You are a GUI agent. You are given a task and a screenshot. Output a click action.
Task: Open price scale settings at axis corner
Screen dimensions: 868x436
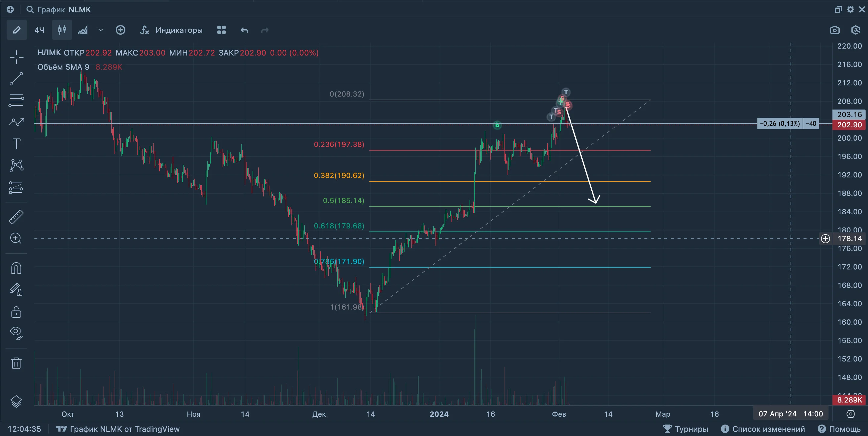tap(851, 414)
